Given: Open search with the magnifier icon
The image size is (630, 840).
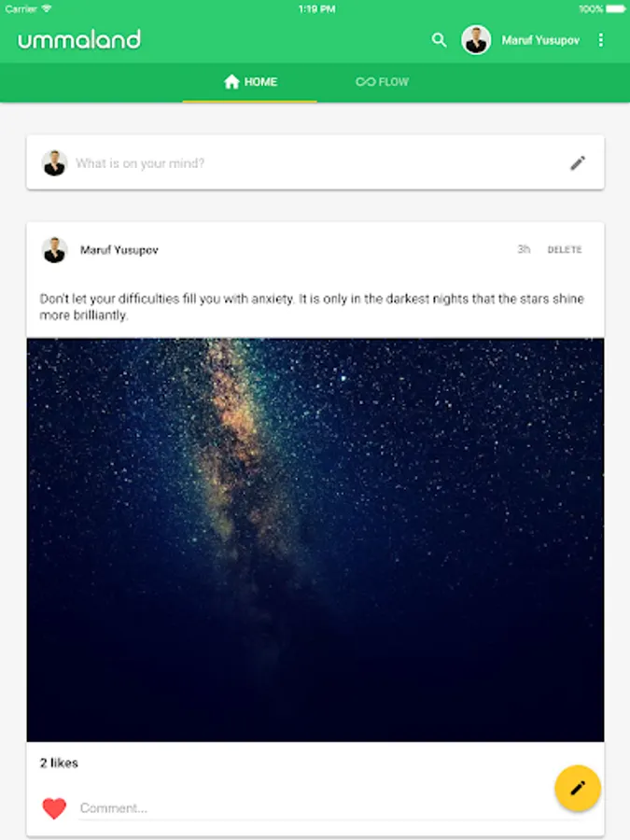Looking at the screenshot, I should pyautogui.click(x=439, y=40).
